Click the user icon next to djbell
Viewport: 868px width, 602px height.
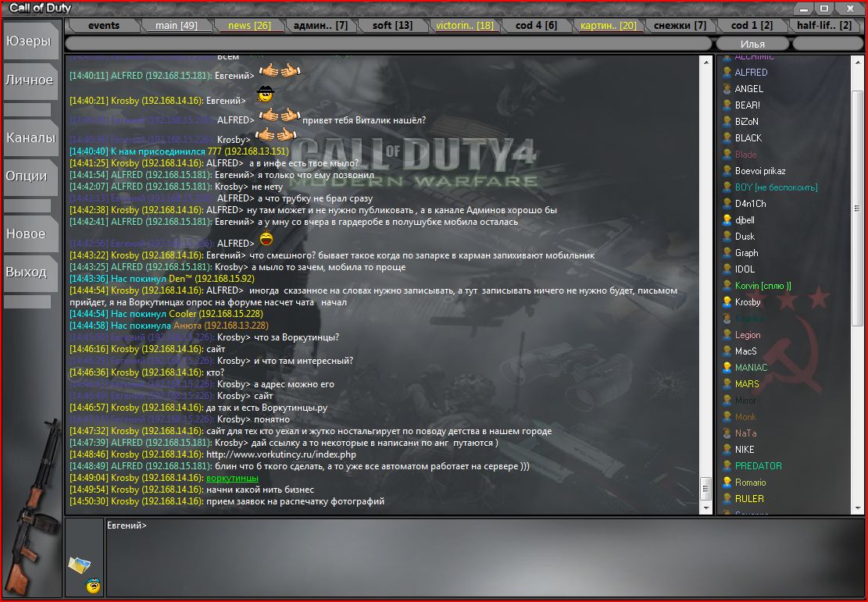pos(727,220)
